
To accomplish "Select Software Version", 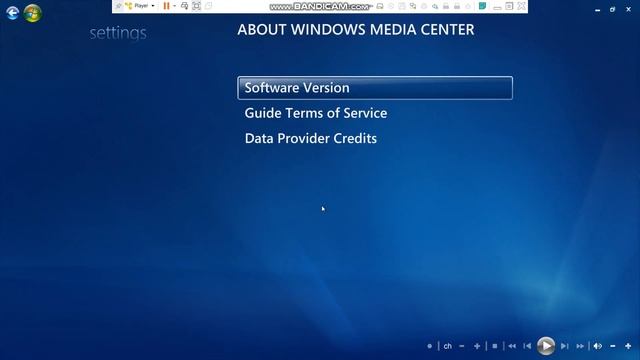I will (x=375, y=88).
